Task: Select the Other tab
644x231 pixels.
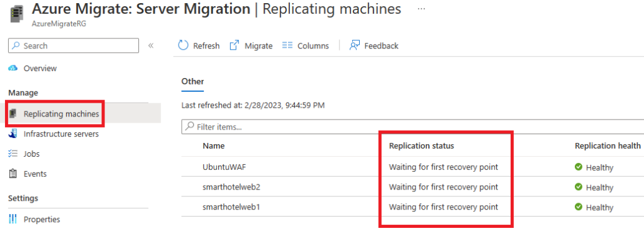Action: (192, 81)
